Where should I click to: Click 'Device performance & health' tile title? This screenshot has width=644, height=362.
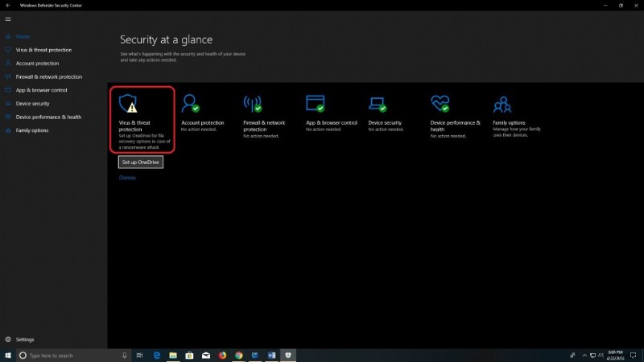(x=455, y=126)
